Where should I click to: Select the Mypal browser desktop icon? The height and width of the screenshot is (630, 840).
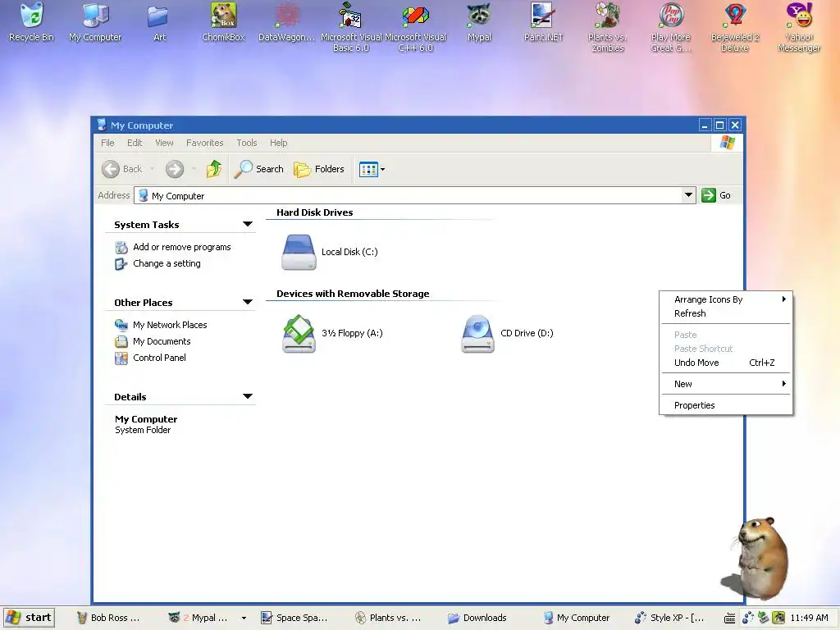(x=479, y=22)
